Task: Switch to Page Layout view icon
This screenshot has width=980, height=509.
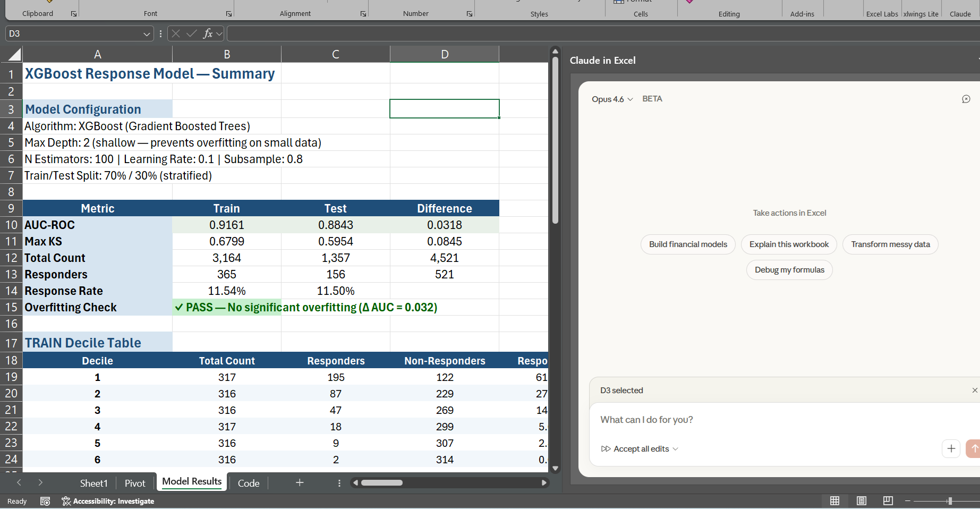Action: [x=862, y=500]
